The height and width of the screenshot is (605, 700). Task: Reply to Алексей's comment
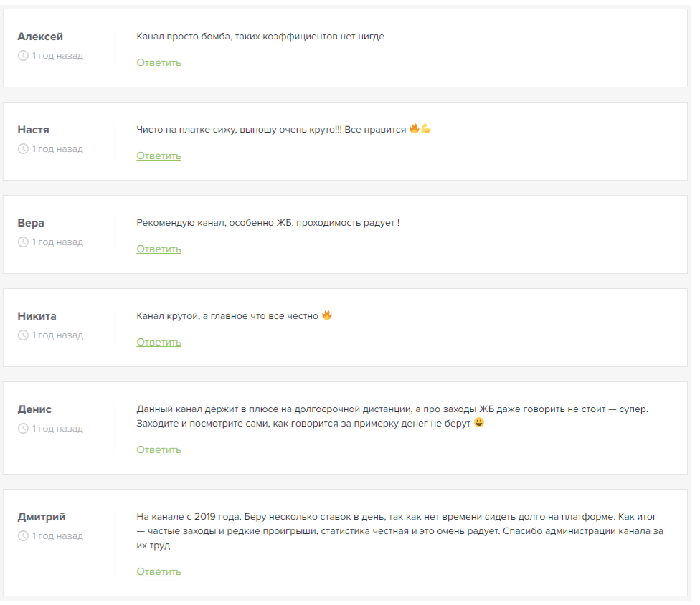(x=159, y=63)
